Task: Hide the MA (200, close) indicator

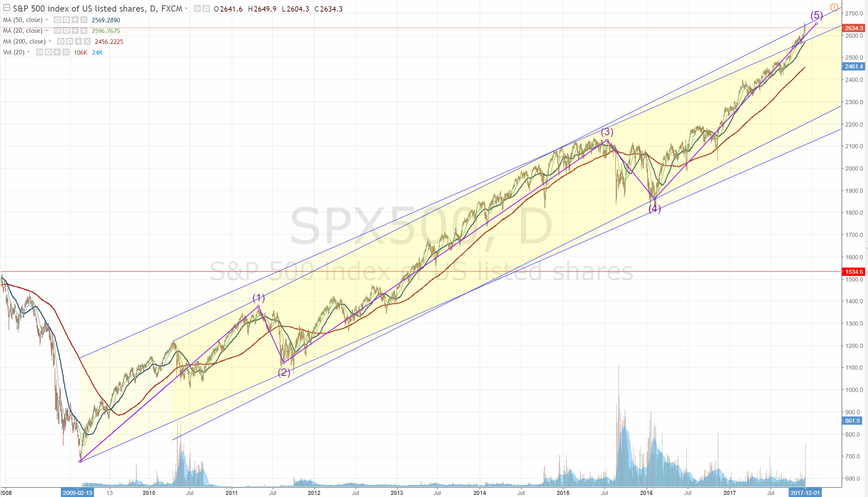Action: coord(61,41)
